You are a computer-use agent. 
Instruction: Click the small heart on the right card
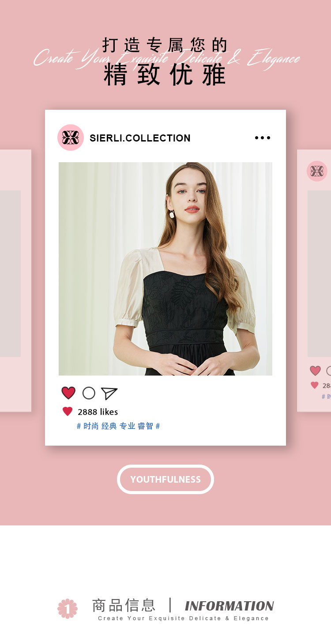coord(315,385)
